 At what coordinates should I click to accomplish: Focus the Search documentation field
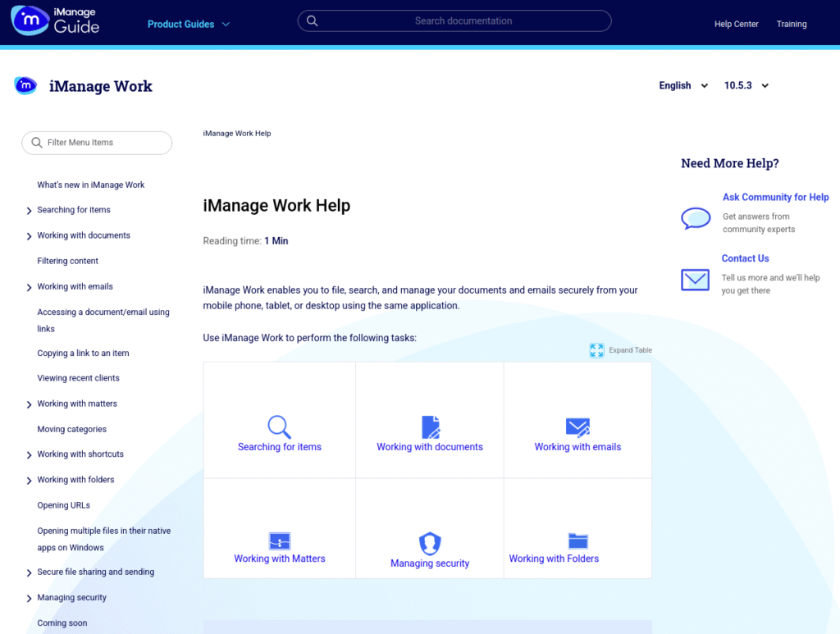click(454, 21)
